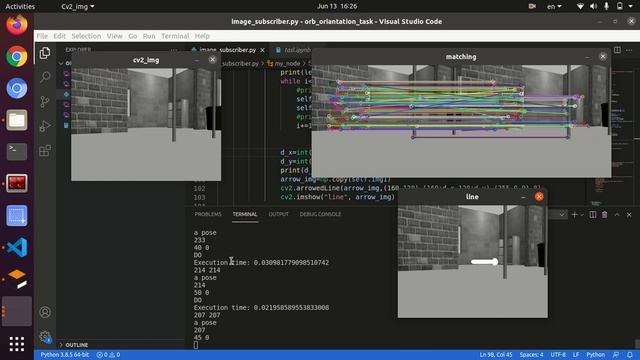Open Terminal from the dock
The height and width of the screenshot is (360, 640).
coord(17,151)
